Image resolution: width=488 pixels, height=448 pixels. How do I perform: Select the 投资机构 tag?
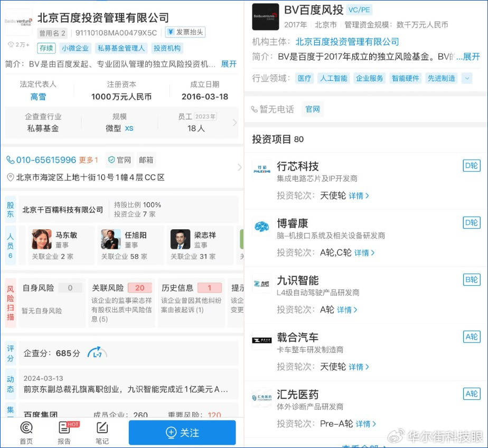[x=167, y=48]
